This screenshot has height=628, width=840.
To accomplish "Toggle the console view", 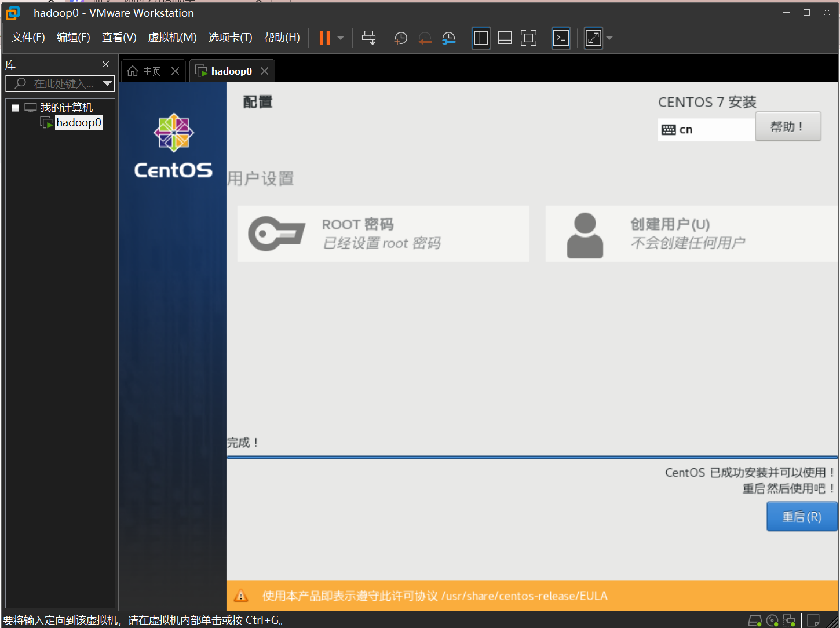I will point(561,38).
